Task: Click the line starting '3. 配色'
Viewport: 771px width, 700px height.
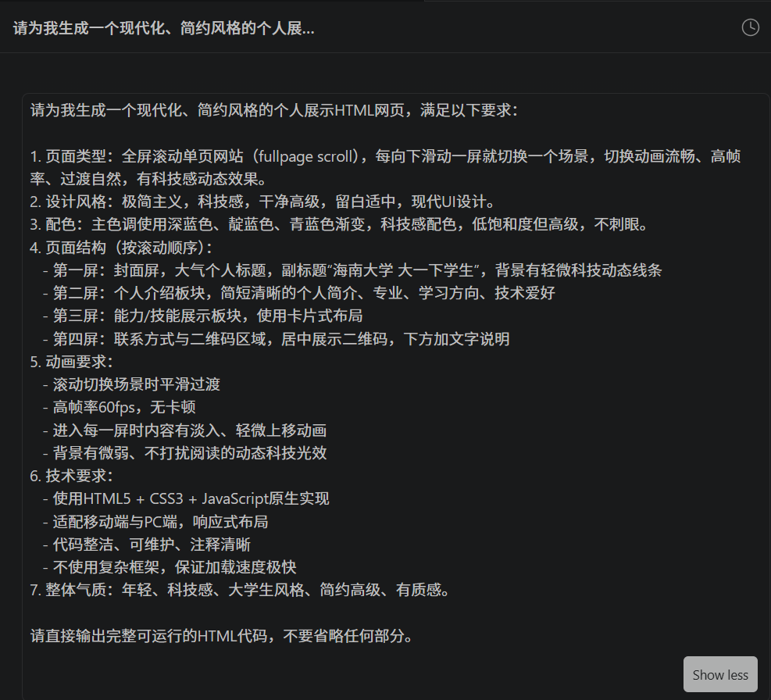Action: pos(339,225)
